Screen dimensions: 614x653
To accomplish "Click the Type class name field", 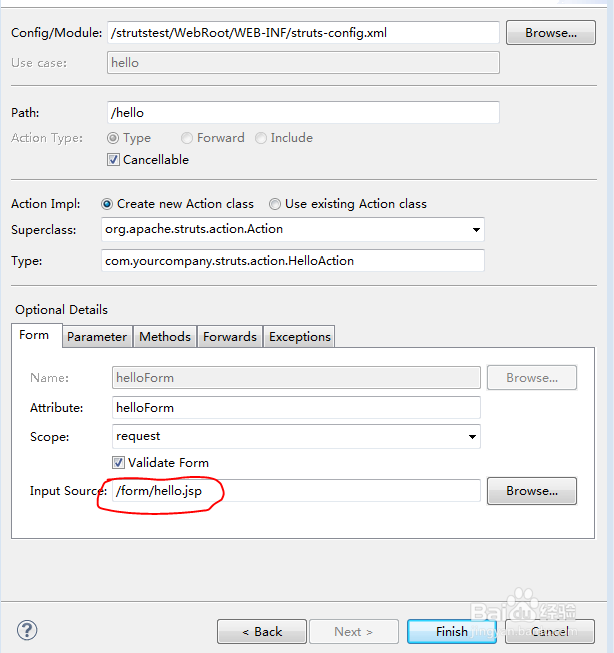I will (294, 261).
